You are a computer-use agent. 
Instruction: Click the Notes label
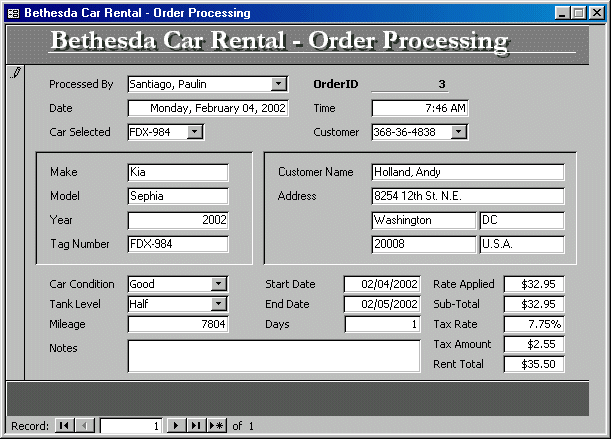pyautogui.click(x=63, y=348)
